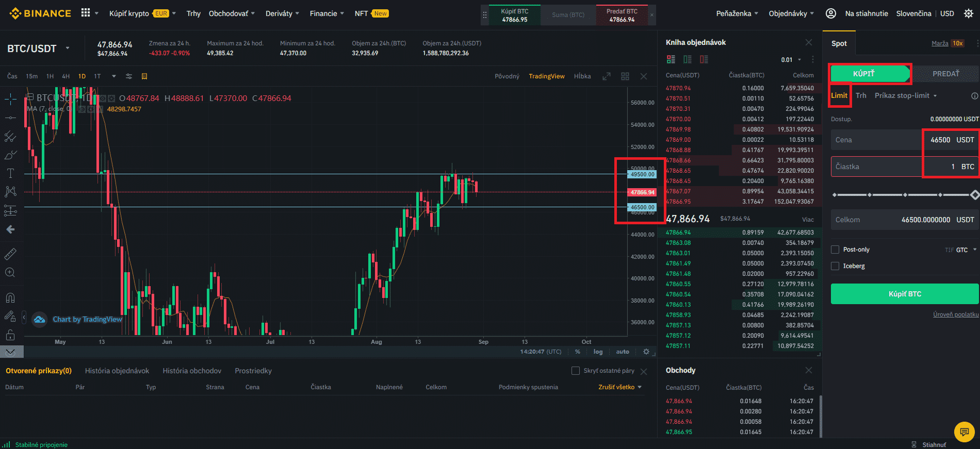The width and height of the screenshot is (980, 449).
Task: Enable the Post-only checkbox
Action: point(835,250)
